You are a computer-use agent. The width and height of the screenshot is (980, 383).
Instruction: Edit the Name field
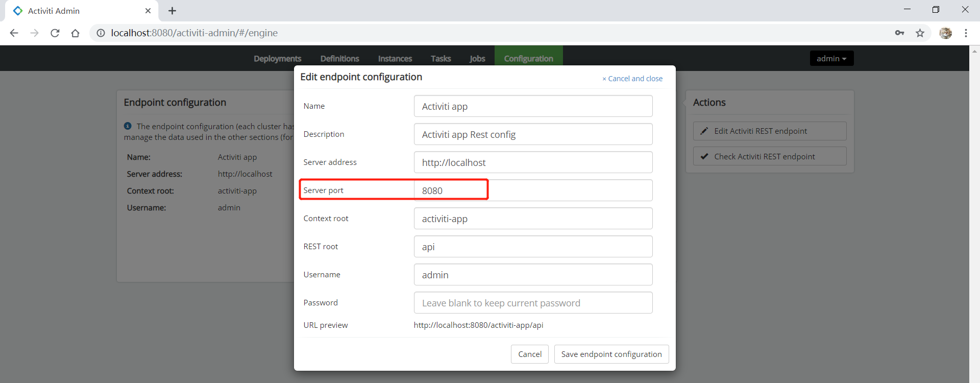[533, 106]
